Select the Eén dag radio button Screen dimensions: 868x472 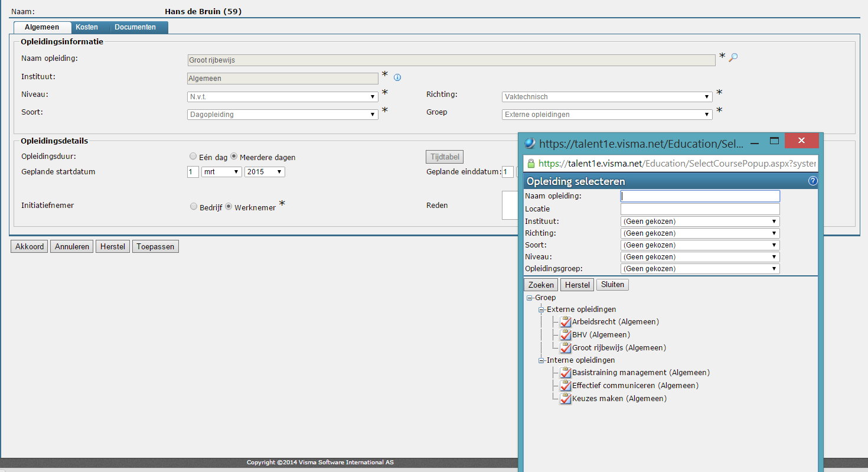click(193, 157)
